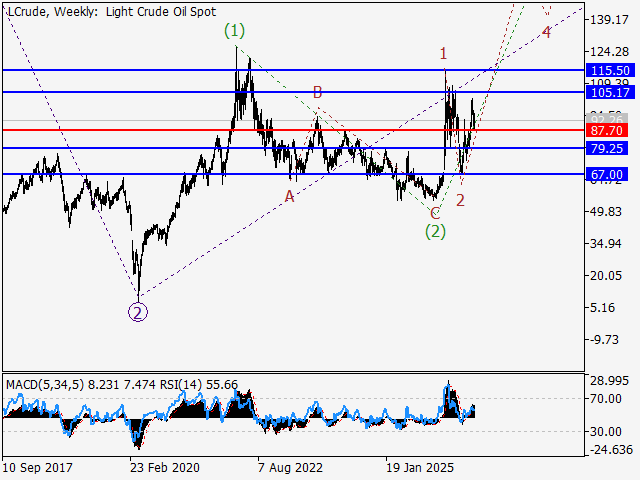The width and height of the screenshot is (640, 480).
Task: Click the red wave label 2 near 67.00
Action: (x=460, y=200)
